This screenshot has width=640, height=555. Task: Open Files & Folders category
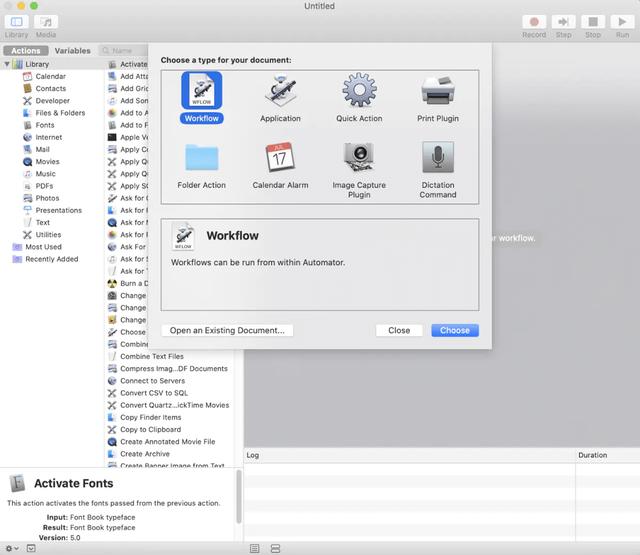60,113
